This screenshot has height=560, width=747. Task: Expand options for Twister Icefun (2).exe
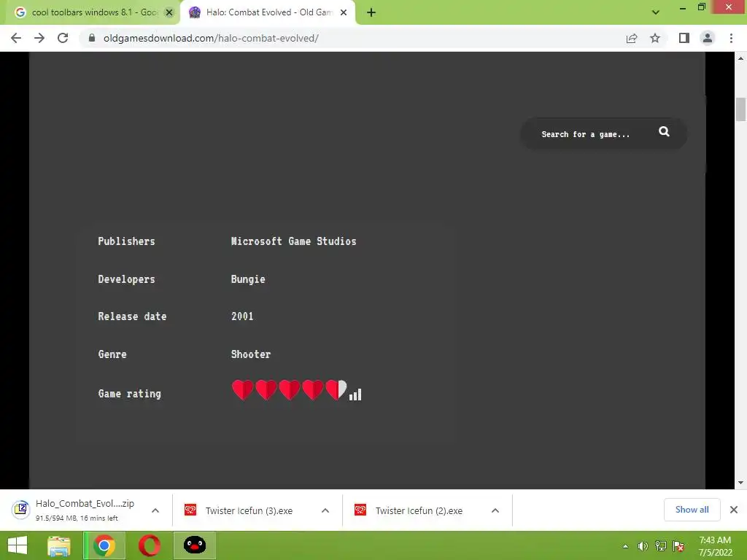(495, 510)
